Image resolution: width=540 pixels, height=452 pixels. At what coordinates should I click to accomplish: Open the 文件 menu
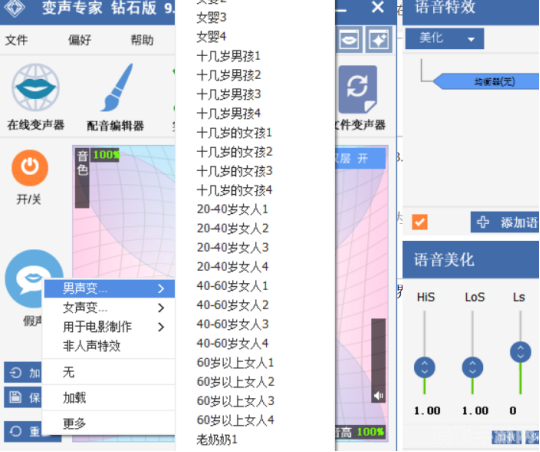(x=16, y=40)
